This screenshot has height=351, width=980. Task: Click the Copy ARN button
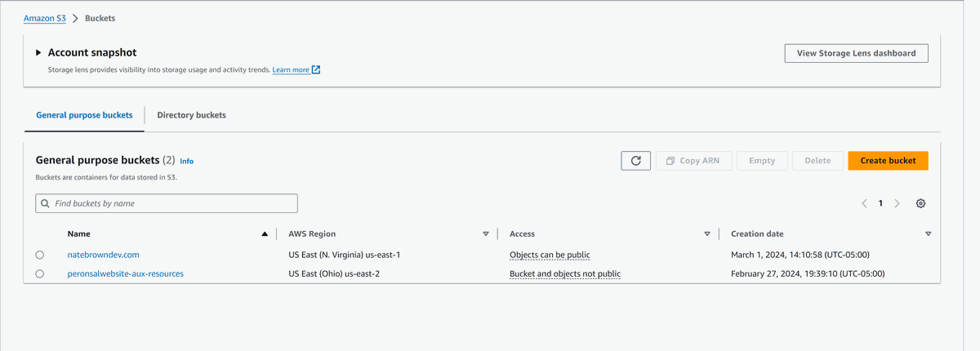click(x=693, y=161)
